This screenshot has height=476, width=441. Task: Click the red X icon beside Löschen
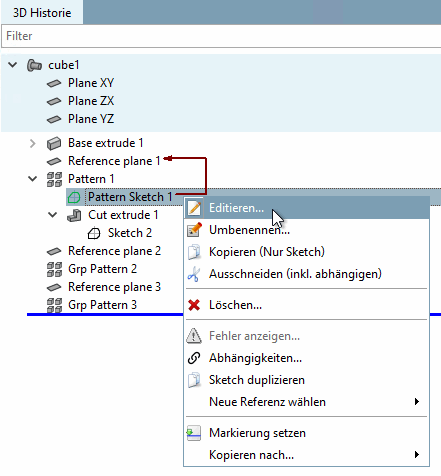(x=194, y=305)
